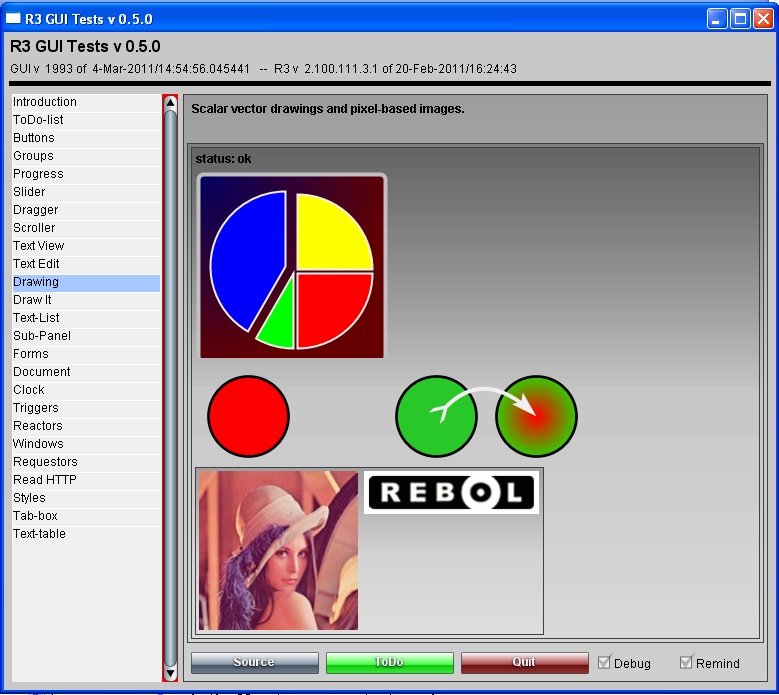Select the Document entry
The width and height of the screenshot is (779, 695).
tap(86, 372)
